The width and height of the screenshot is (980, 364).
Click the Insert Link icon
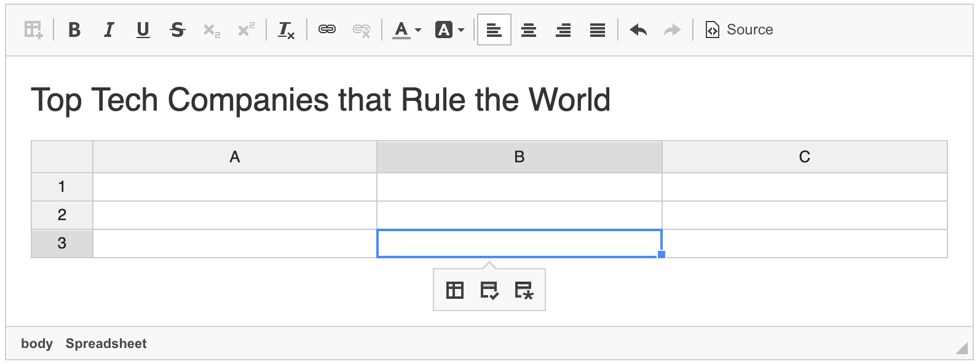[327, 30]
